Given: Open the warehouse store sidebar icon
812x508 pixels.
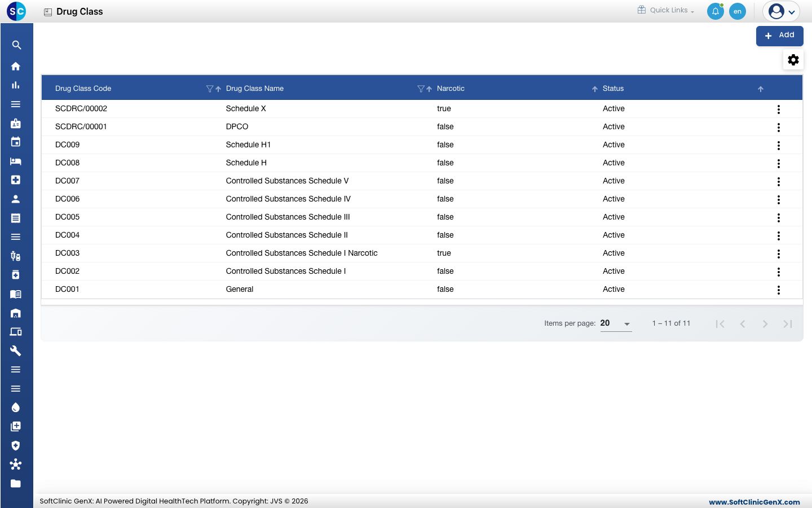Looking at the screenshot, I should coord(16,313).
